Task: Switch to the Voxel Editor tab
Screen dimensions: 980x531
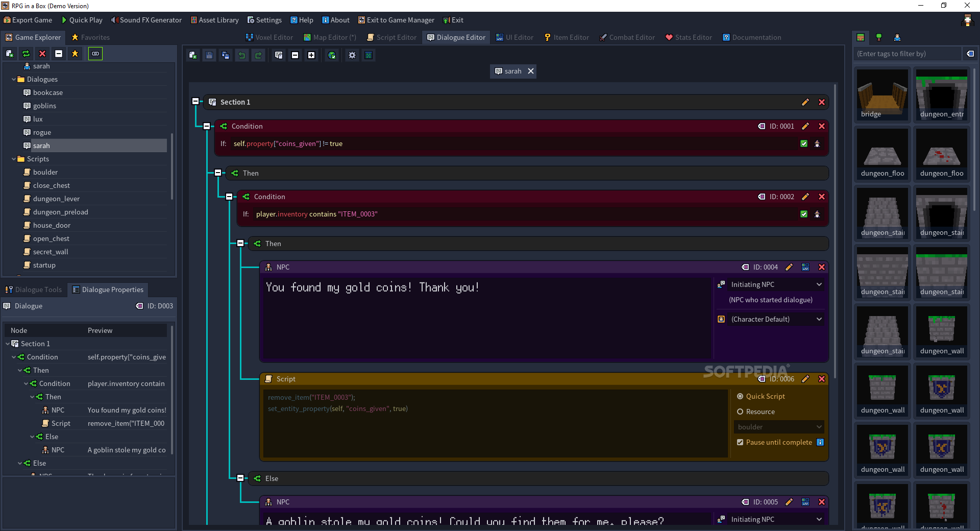Action: pyautogui.click(x=269, y=37)
